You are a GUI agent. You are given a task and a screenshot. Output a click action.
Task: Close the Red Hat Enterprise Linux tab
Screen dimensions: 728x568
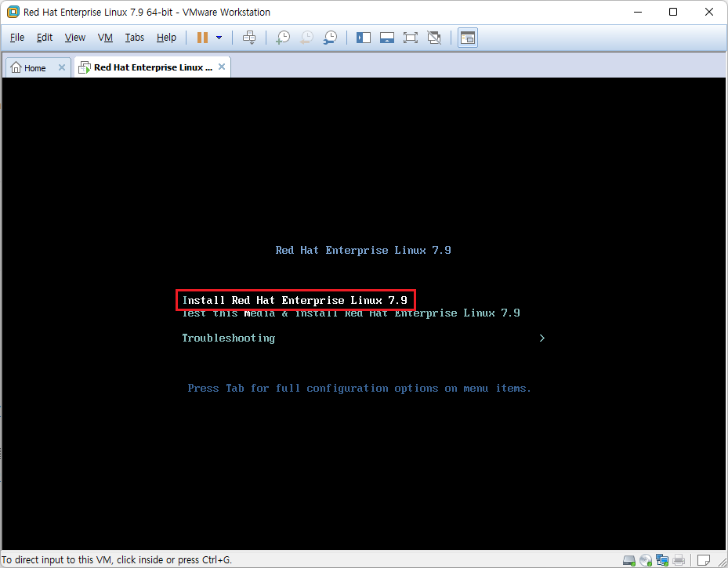pos(222,67)
